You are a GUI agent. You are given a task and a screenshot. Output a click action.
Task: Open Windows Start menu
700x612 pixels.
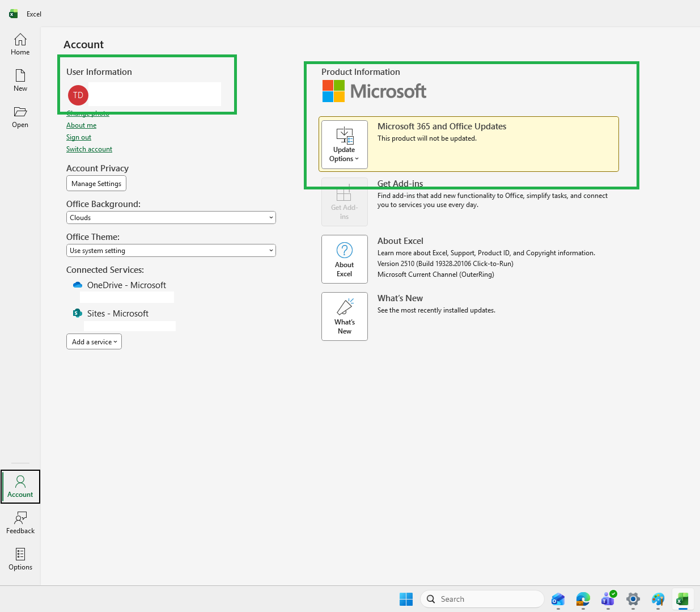[x=406, y=599]
